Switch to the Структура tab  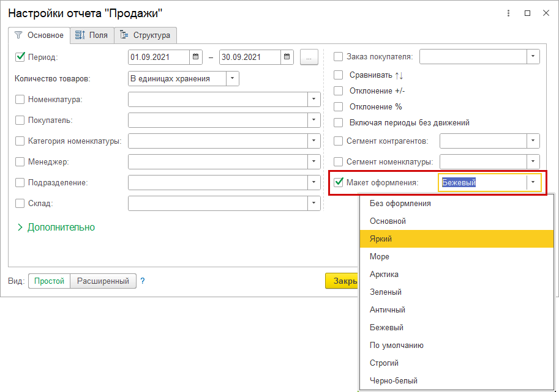point(146,35)
